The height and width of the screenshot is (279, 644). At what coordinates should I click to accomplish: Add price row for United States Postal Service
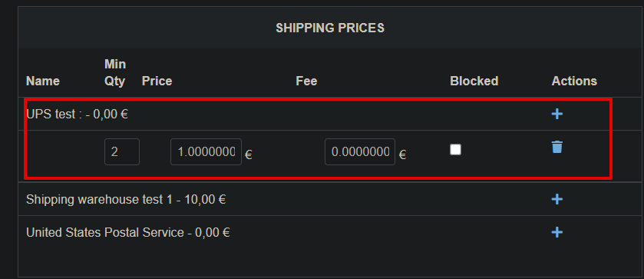click(556, 232)
